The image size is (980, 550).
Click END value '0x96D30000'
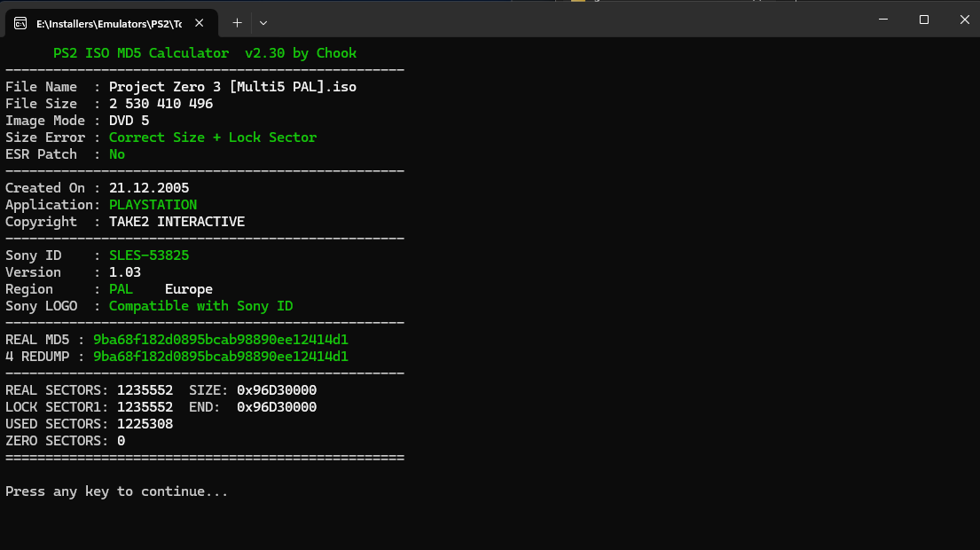(277, 407)
